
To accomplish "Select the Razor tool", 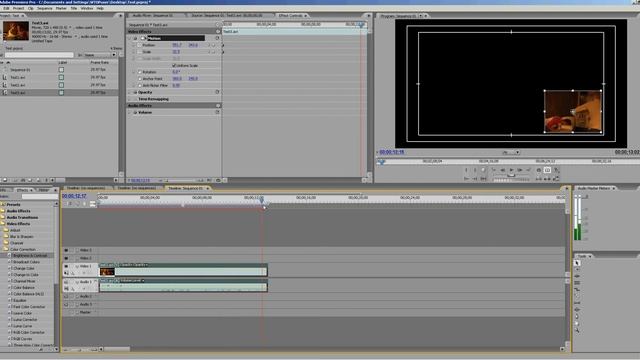I will click(577, 296).
